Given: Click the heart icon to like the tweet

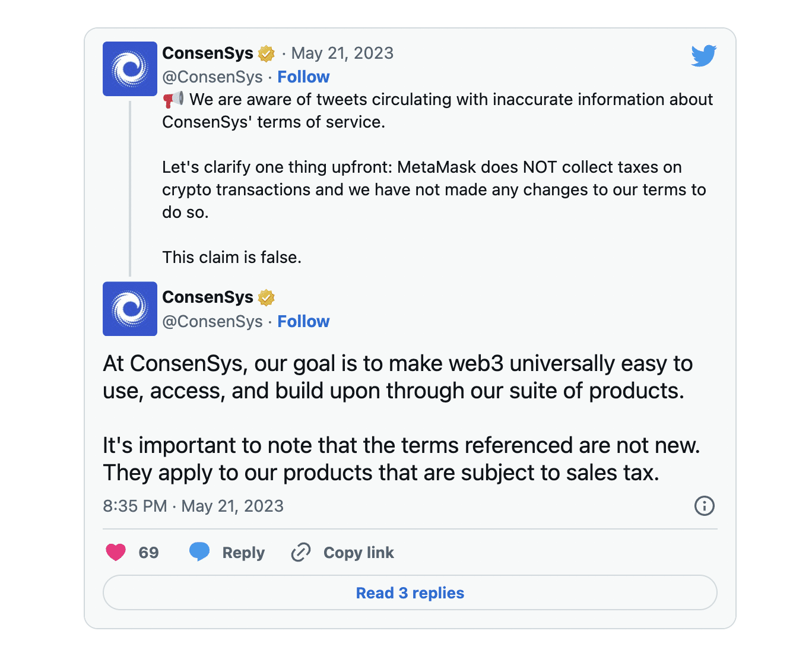Looking at the screenshot, I should click(x=116, y=552).
